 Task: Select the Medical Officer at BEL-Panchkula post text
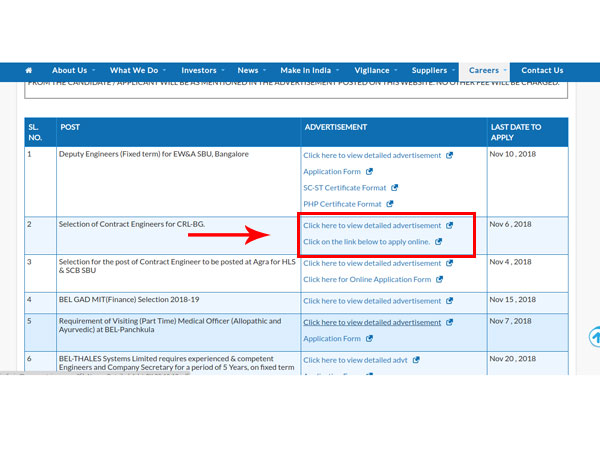tap(170, 325)
